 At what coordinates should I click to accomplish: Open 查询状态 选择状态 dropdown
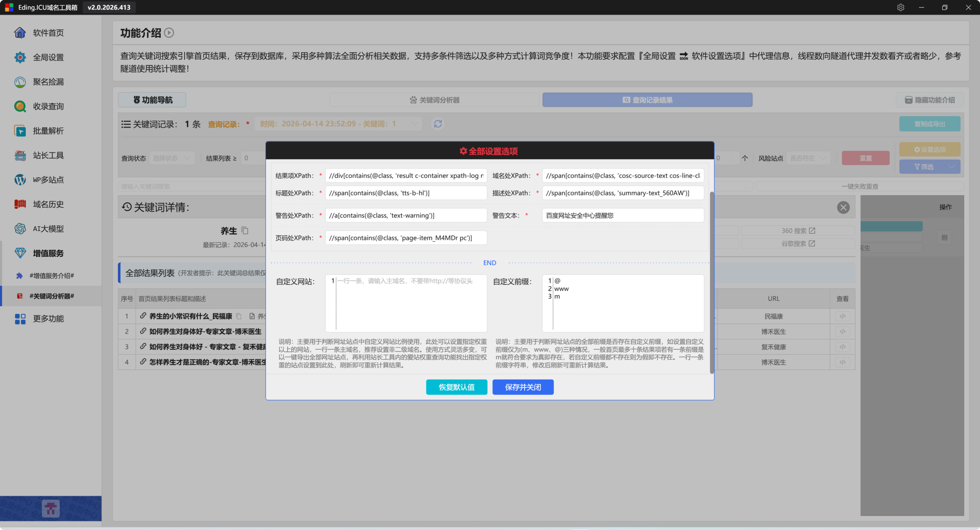point(171,158)
